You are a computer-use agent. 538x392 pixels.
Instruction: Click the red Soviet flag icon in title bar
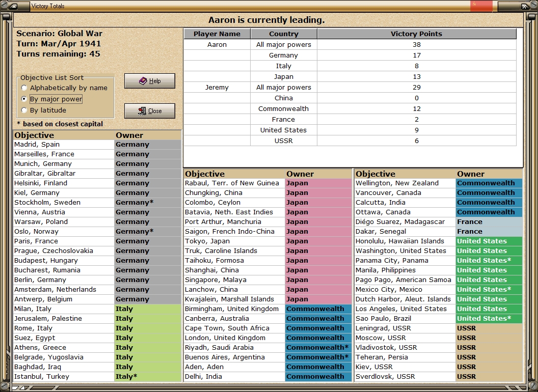tap(481, 6)
